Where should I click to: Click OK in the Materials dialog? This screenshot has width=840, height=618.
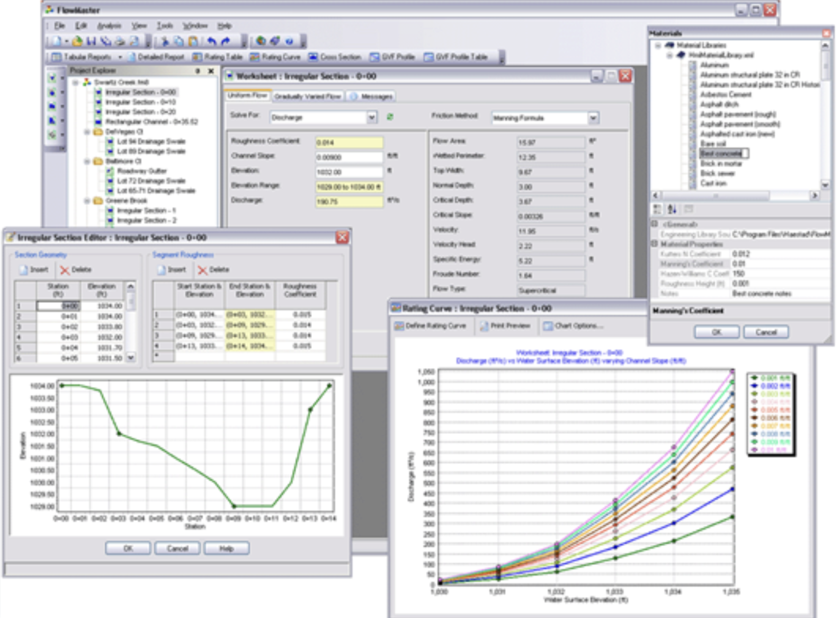point(716,332)
